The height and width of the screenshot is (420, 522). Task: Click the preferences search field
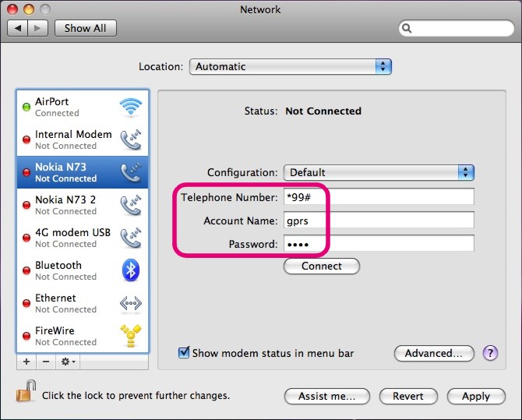click(x=457, y=28)
